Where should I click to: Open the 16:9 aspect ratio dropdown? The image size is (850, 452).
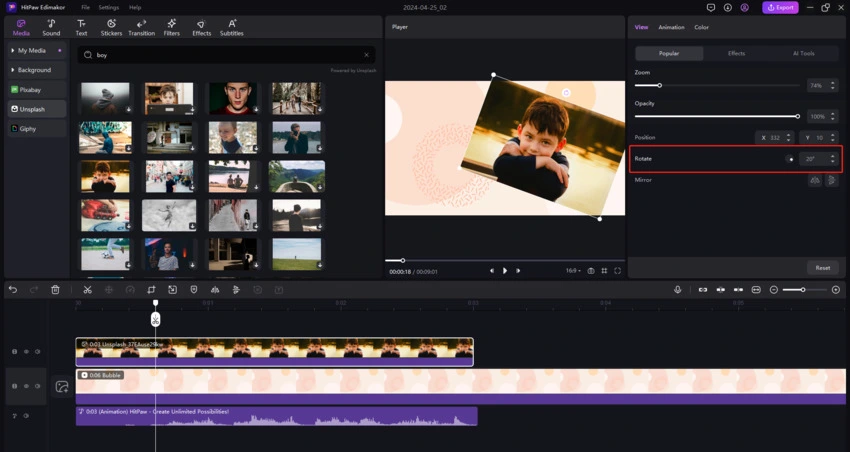coord(572,271)
